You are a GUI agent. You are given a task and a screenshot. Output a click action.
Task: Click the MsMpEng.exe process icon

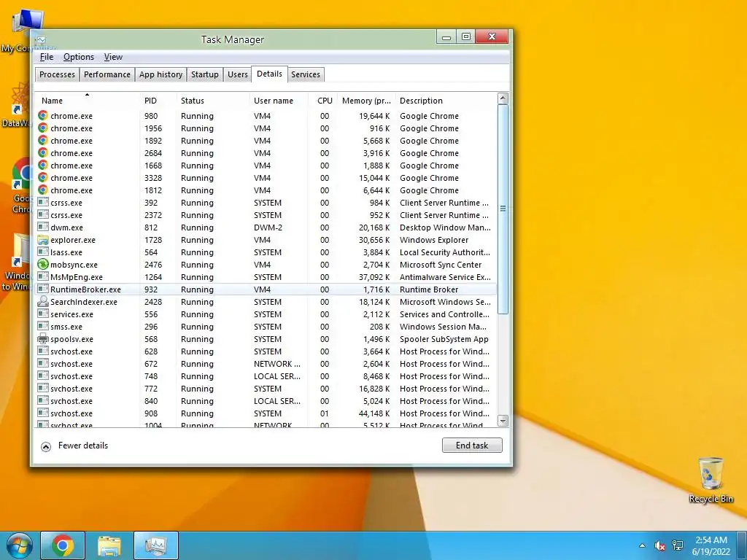pos(43,276)
